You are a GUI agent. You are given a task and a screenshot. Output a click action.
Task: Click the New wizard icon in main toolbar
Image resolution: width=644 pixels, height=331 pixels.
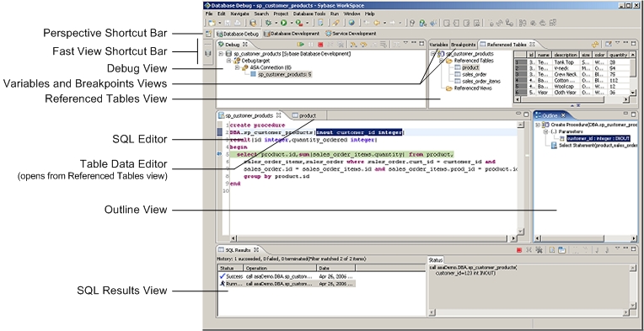(x=212, y=23)
